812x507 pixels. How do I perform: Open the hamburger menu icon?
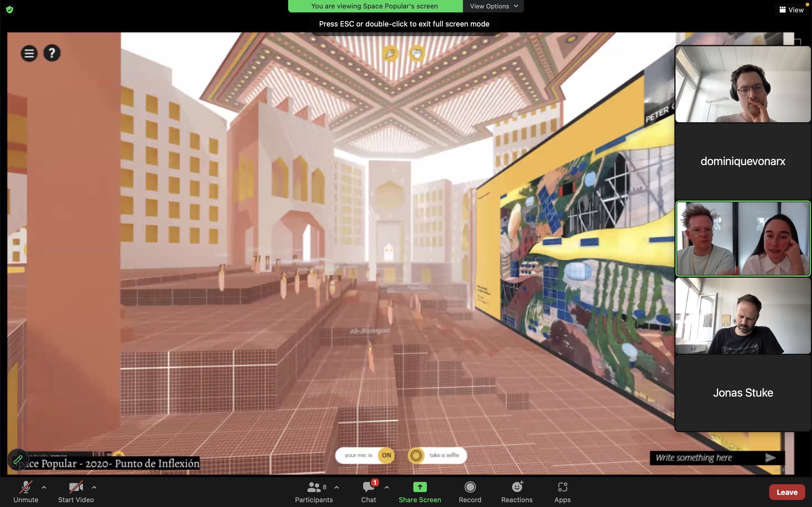[29, 53]
